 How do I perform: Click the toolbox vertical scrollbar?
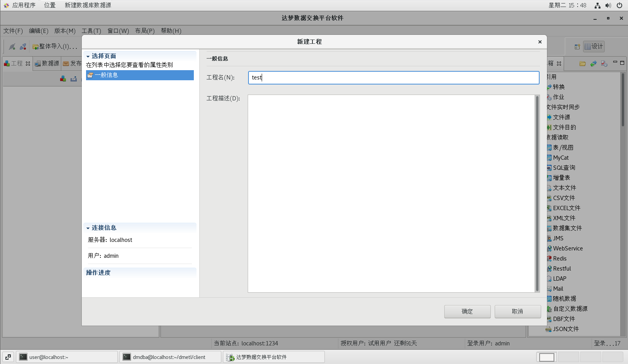pyautogui.click(x=623, y=204)
